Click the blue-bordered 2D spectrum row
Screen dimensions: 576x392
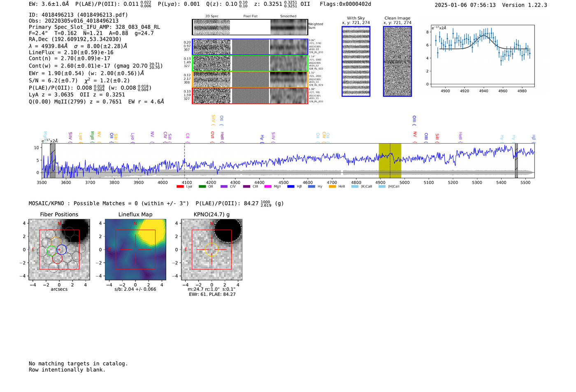[x=250, y=47]
